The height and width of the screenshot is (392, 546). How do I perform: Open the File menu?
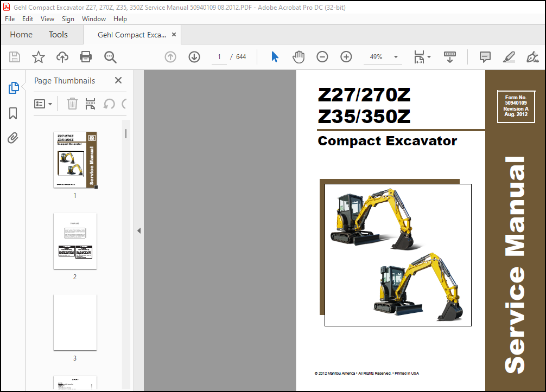click(10, 19)
